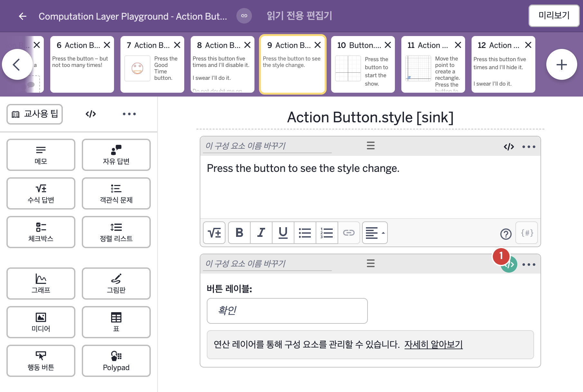
Task: Insert numbered list
Action: (x=327, y=233)
